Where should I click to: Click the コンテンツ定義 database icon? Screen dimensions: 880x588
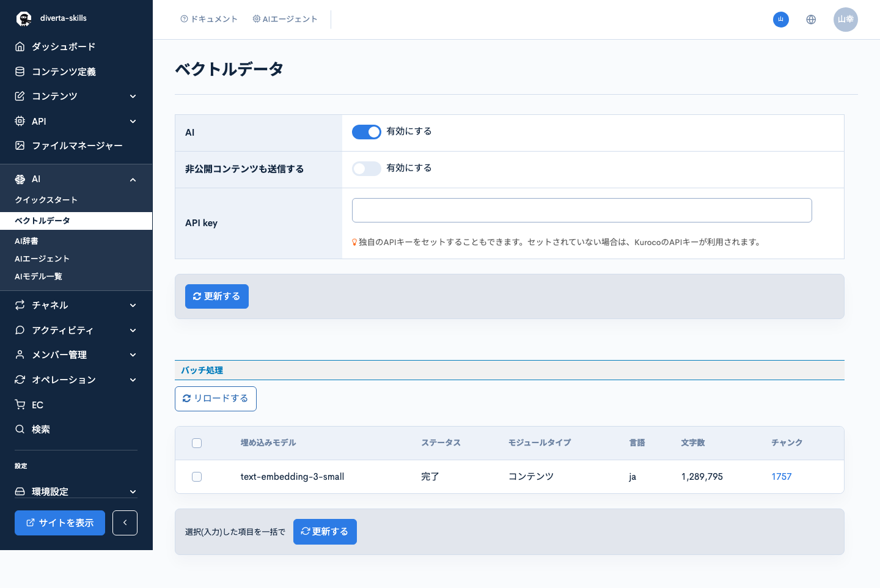pos(20,72)
